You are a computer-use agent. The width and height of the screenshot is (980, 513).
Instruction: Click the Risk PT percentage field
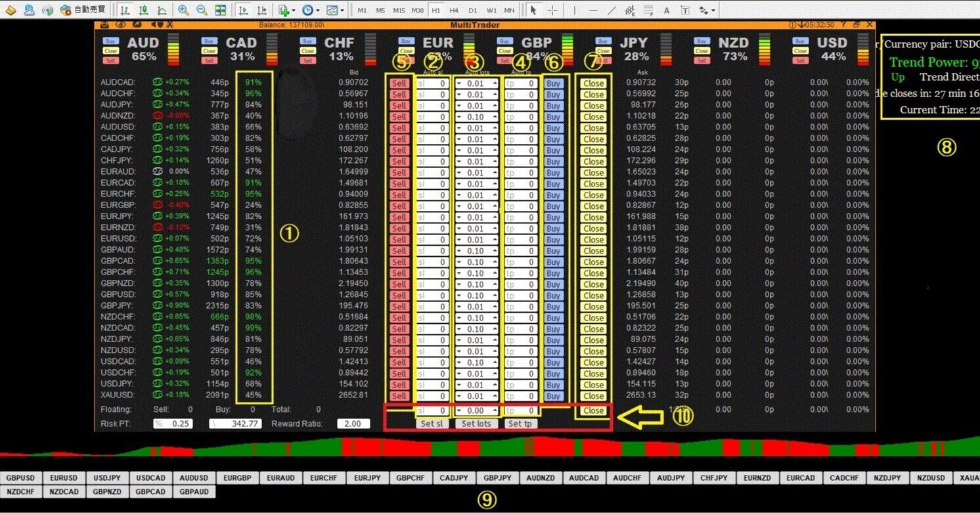pos(174,424)
